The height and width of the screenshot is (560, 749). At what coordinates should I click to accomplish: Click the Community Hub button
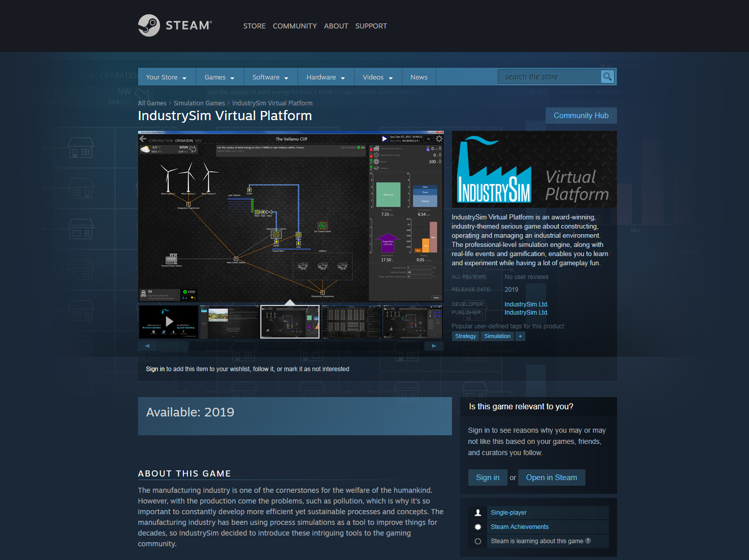pyautogui.click(x=581, y=116)
